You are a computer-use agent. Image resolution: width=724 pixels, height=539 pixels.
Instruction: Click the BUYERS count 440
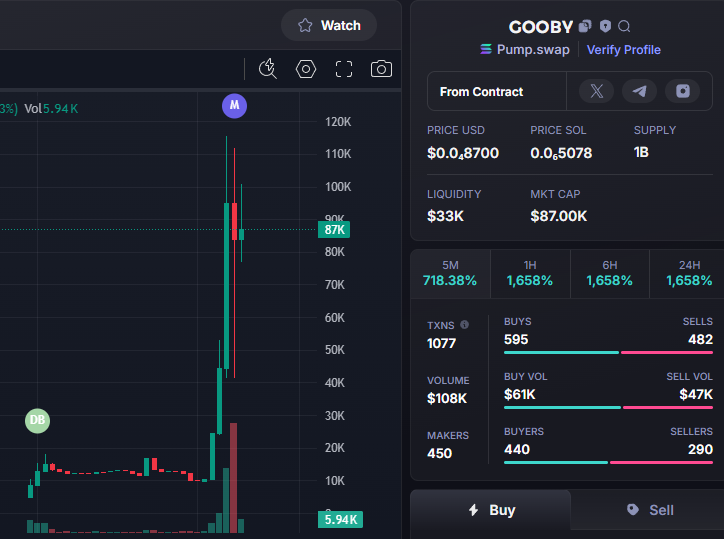pos(517,449)
